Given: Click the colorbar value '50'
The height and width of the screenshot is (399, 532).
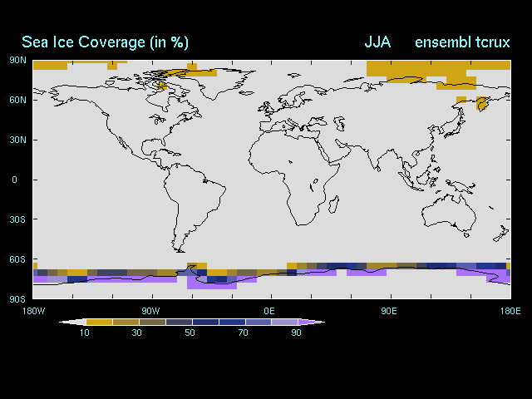Looking at the screenshot, I should click(x=190, y=332).
